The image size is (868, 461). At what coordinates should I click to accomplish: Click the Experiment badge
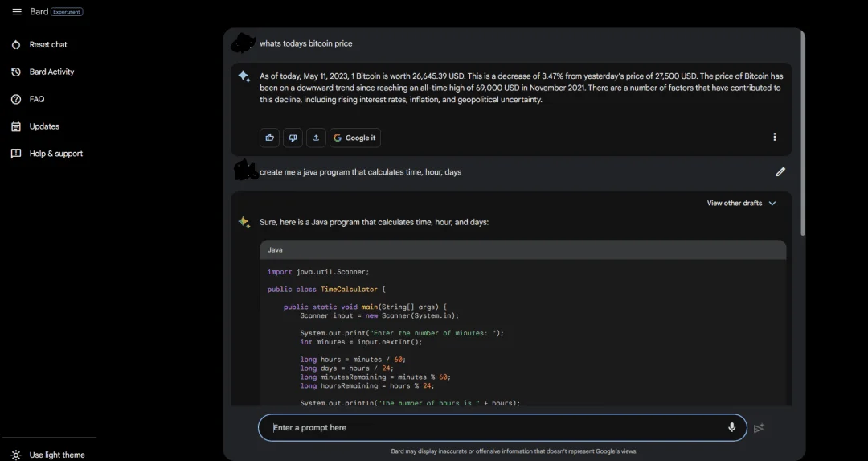(x=67, y=11)
